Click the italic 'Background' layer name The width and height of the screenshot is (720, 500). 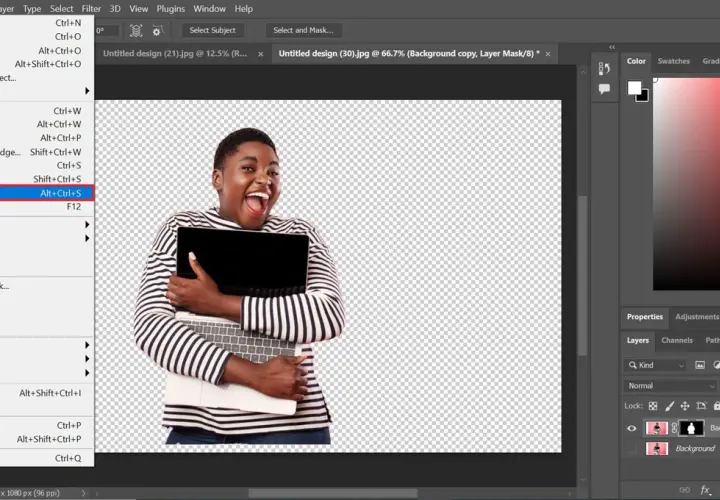click(695, 449)
